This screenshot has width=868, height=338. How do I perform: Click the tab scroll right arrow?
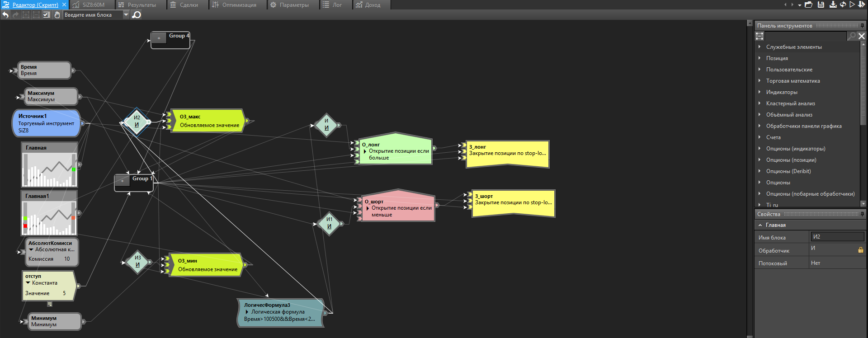[x=792, y=5]
